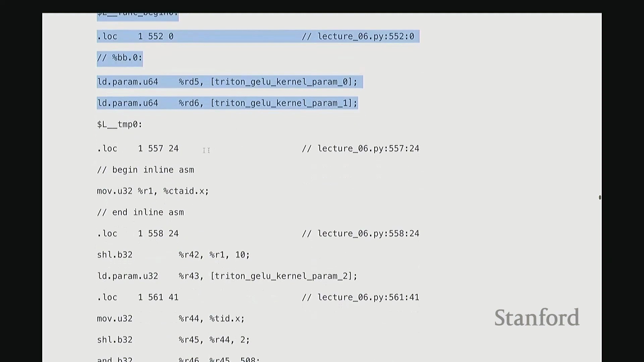This screenshot has width=644, height=362.
Task: Click the '%rd5' register on ld.param line
Action: [189, 82]
